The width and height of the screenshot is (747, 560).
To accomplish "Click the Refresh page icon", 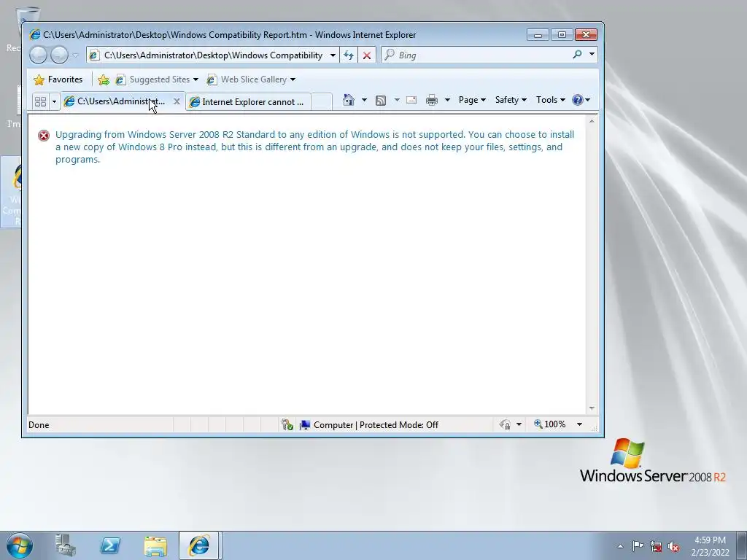I will 349,55.
